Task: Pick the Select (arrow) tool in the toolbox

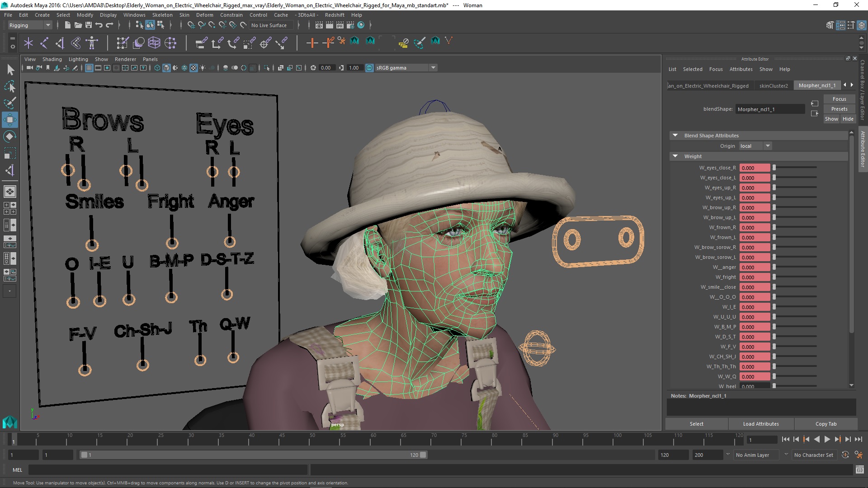Action: pos(10,70)
